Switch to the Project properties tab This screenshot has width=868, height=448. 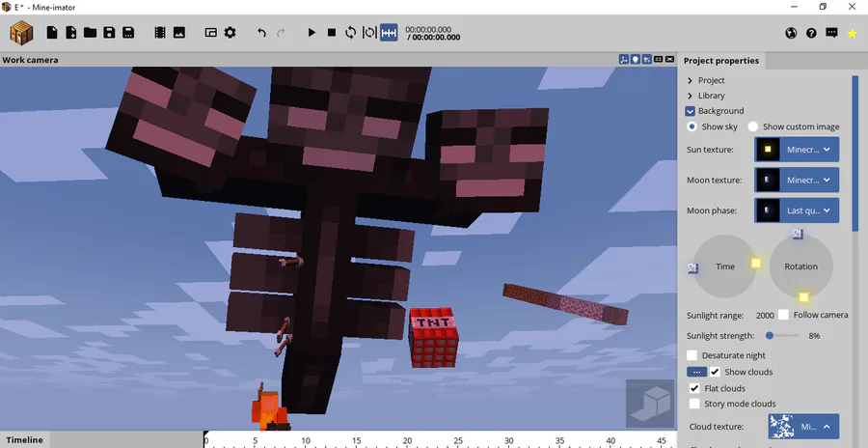point(721,61)
